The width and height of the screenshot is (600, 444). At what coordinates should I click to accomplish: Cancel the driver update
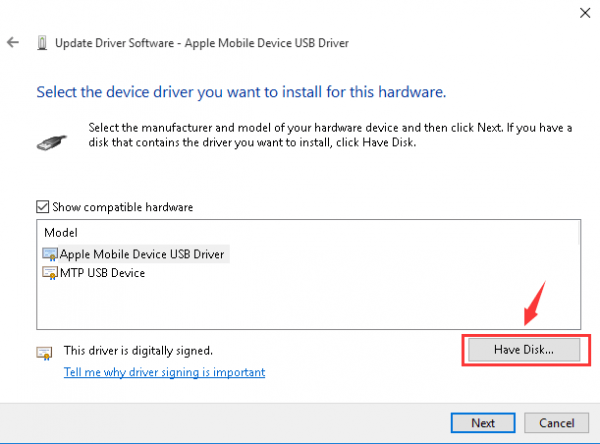pos(549,422)
